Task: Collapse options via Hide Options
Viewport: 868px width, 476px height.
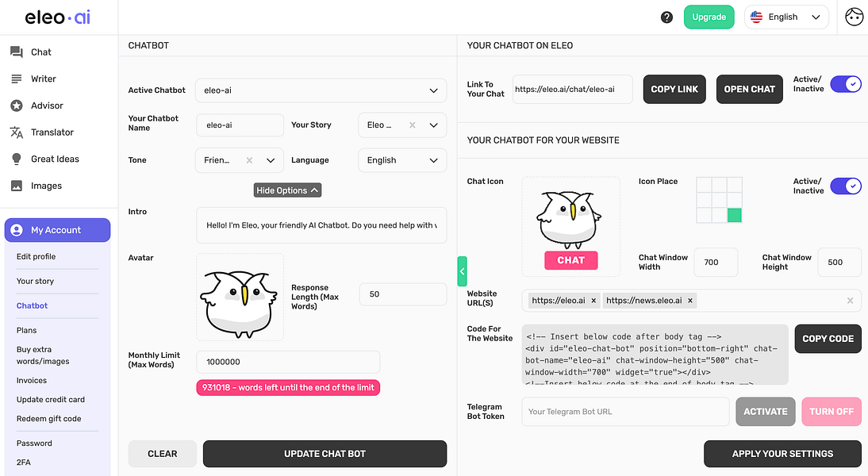Action: point(287,190)
